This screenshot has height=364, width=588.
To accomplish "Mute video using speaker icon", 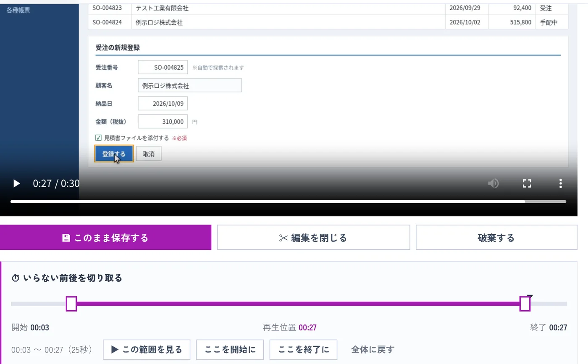I will tap(493, 183).
